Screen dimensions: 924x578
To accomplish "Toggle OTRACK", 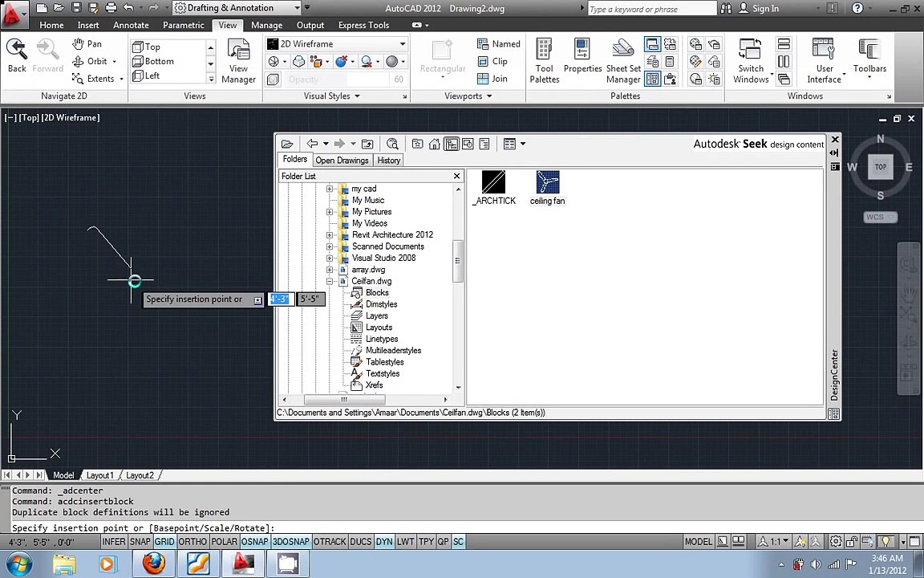I will 330,541.
